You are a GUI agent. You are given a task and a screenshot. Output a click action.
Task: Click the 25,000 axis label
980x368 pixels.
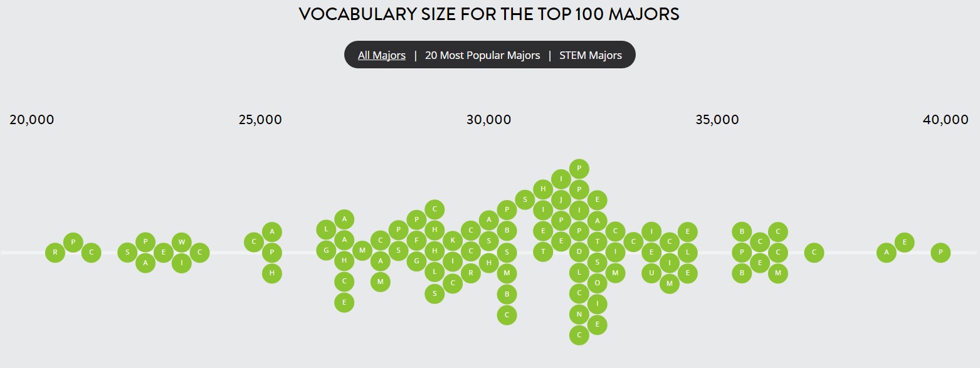pos(260,120)
